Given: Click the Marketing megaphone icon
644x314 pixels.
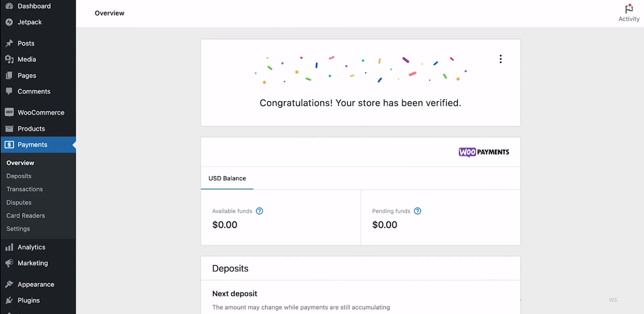Looking at the screenshot, I should click(x=9, y=263).
